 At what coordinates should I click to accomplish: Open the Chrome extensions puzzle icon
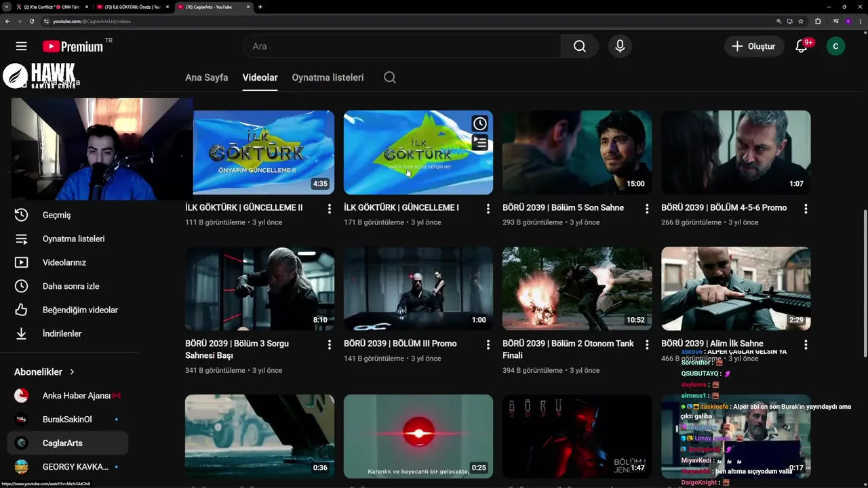click(818, 21)
